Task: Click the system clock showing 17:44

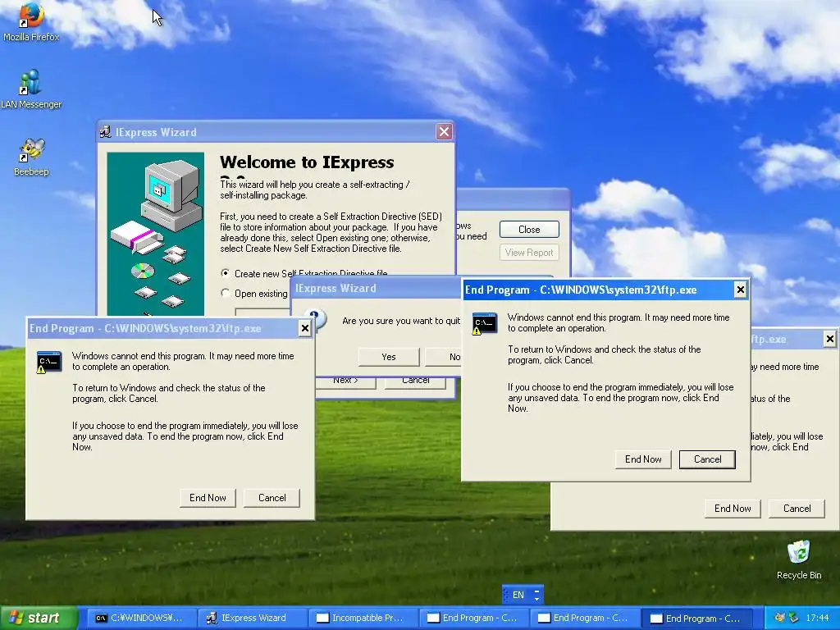Action: click(x=818, y=618)
